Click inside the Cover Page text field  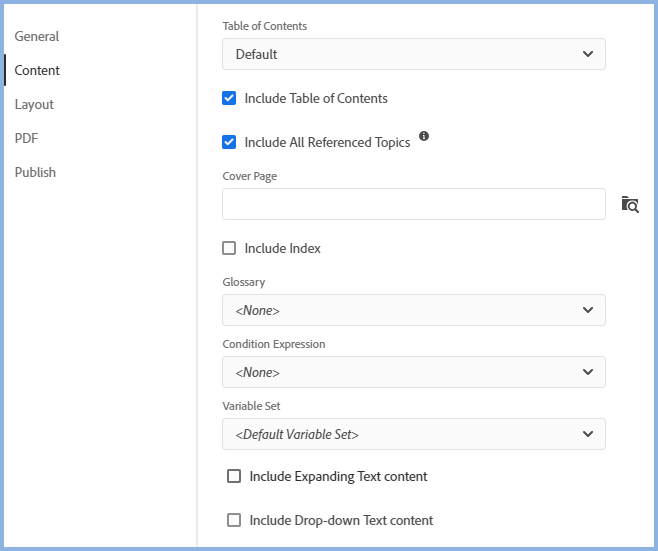click(x=413, y=204)
